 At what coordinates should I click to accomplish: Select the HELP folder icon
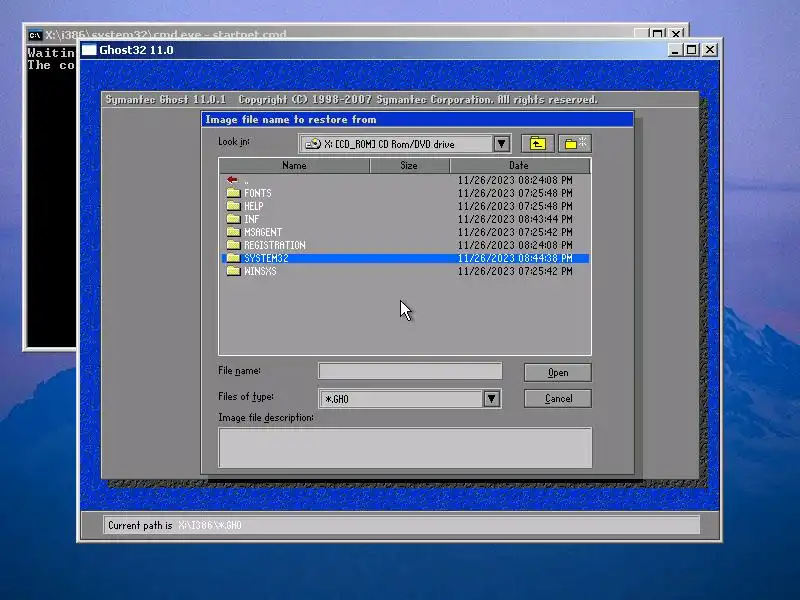[x=234, y=206]
